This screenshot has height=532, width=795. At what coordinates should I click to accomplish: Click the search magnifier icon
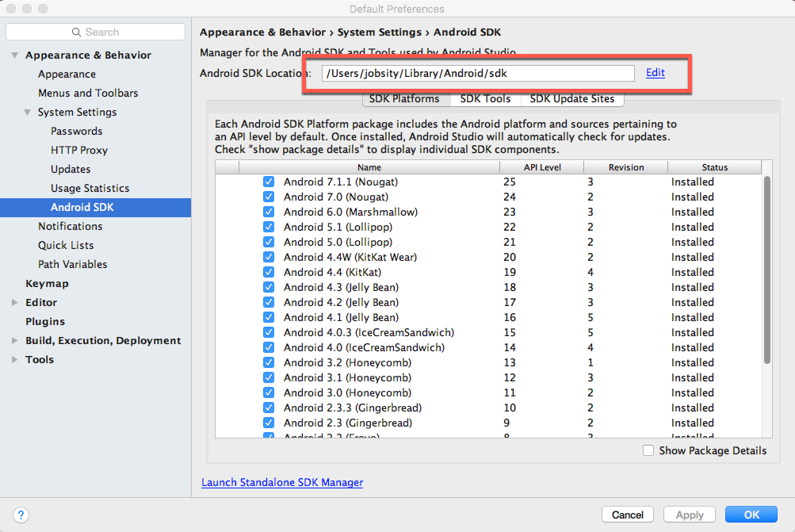click(76, 32)
